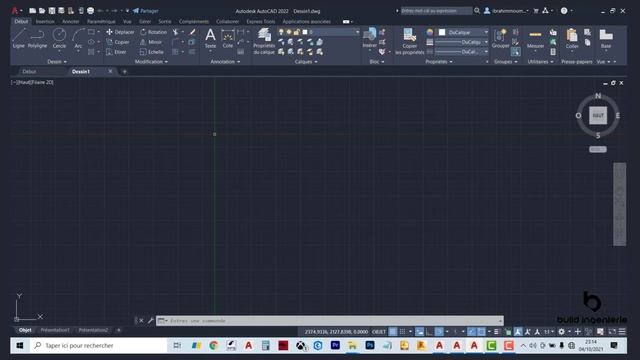Image resolution: width=640 pixels, height=360 pixels.
Task: Click the HAUT face of the ViewCube
Action: pos(598,116)
